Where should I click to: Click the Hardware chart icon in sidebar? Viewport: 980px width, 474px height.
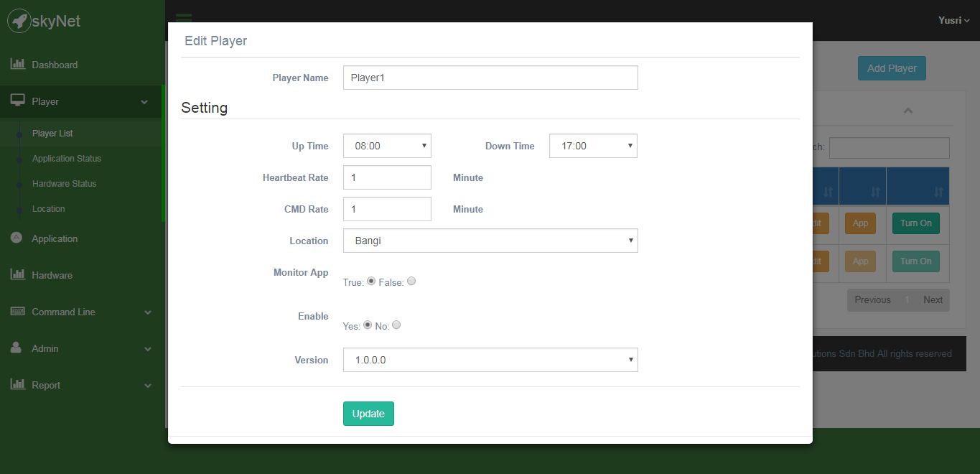tap(18, 275)
